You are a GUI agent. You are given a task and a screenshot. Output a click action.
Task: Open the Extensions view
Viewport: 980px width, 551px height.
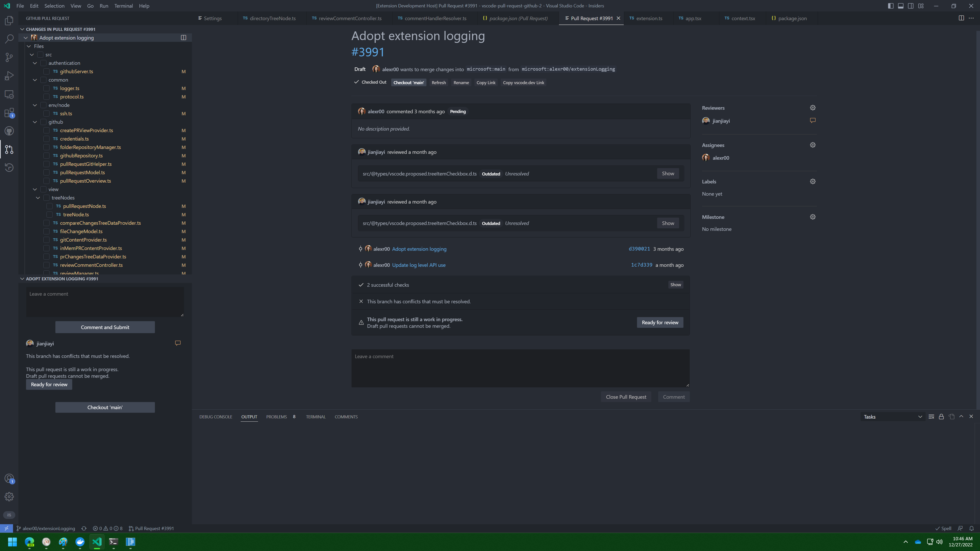click(9, 112)
